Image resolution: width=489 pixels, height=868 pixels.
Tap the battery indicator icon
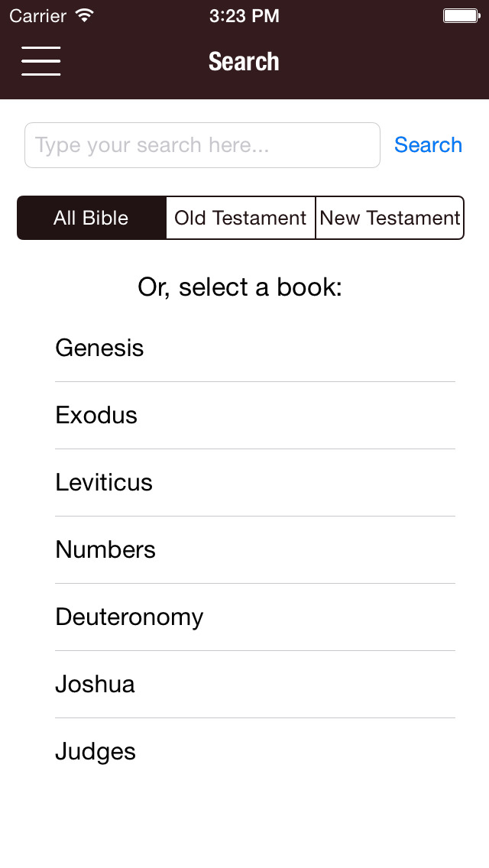pyautogui.click(x=461, y=15)
